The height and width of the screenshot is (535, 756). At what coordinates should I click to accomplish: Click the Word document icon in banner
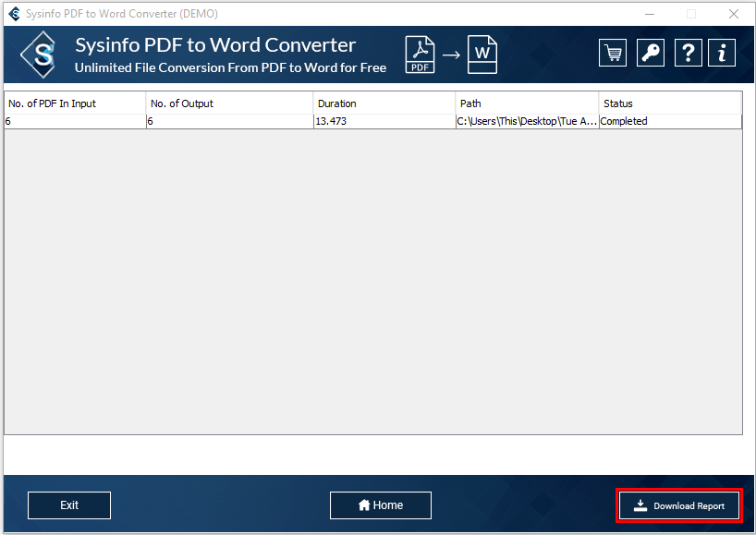pyautogui.click(x=482, y=55)
